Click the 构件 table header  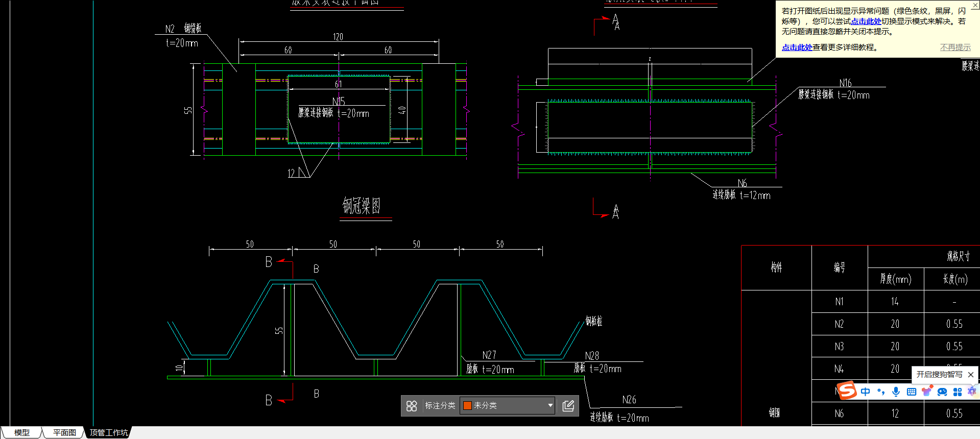(776, 267)
